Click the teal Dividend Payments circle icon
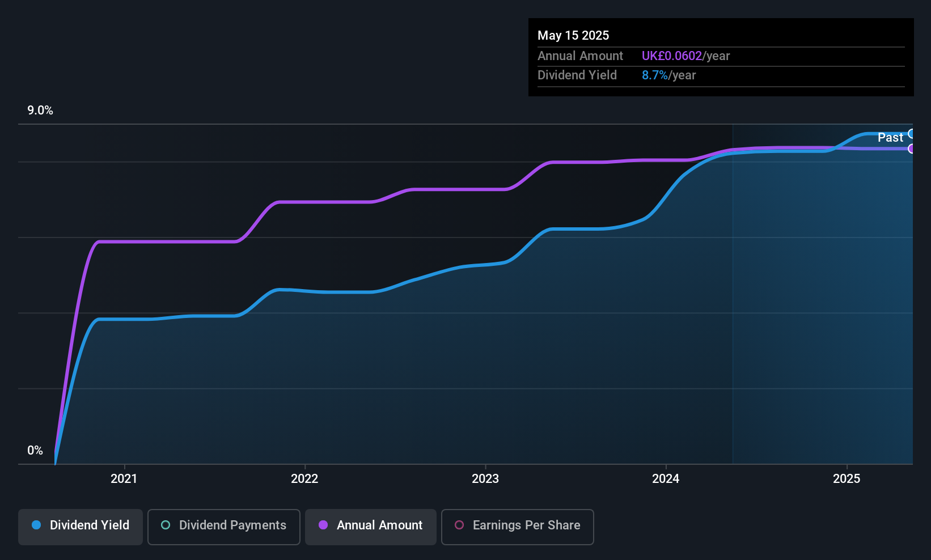Viewport: 931px width, 560px height. (166, 525)
